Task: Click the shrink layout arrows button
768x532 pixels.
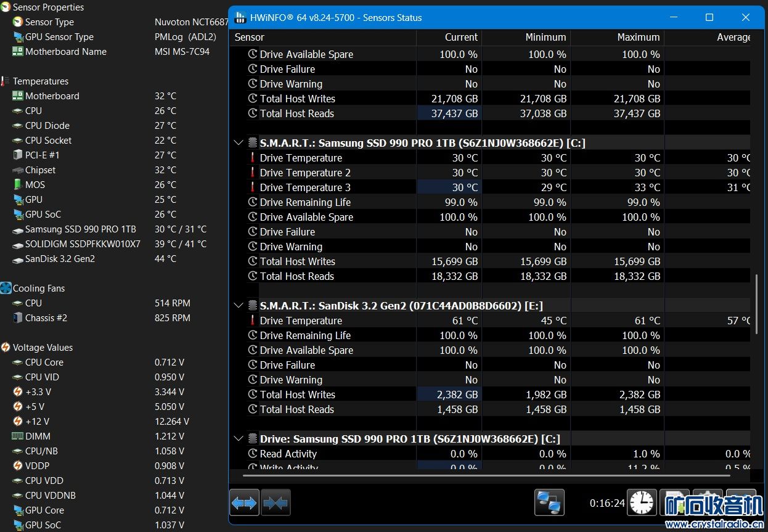Action: pos(276,502)
